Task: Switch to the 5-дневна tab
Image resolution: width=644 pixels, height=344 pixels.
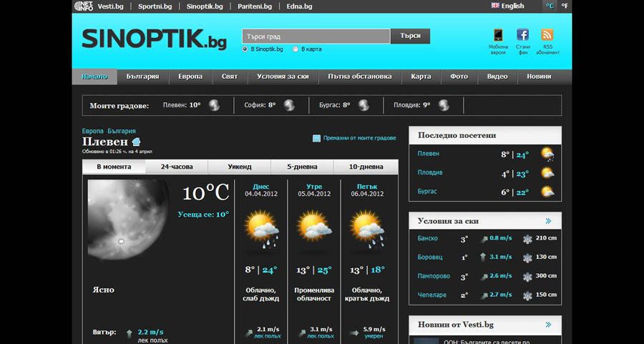Action: coord(302,167)
